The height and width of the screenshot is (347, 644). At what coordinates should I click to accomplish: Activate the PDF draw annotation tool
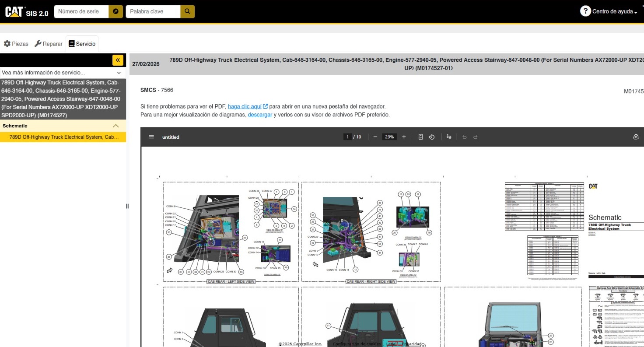449,137
